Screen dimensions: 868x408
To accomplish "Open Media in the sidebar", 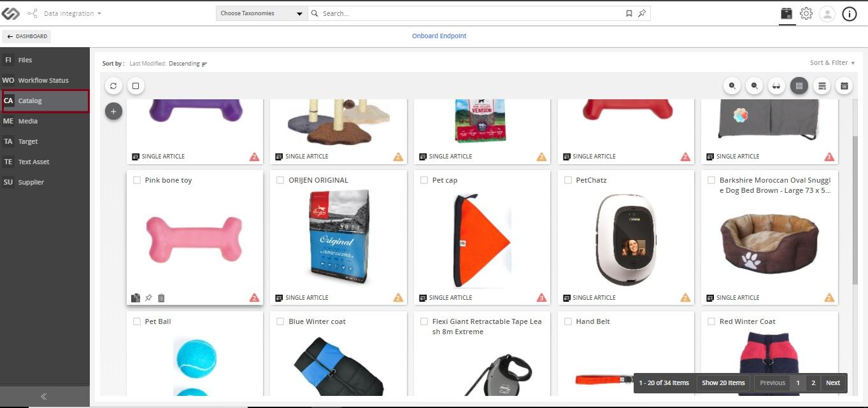I will click(x=45, y=121).
